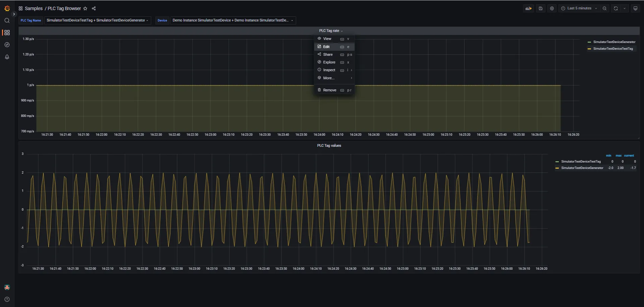Viewport: 644px width, 307px height.
Task: Sort values legend by min column
Action: [608, 156]
